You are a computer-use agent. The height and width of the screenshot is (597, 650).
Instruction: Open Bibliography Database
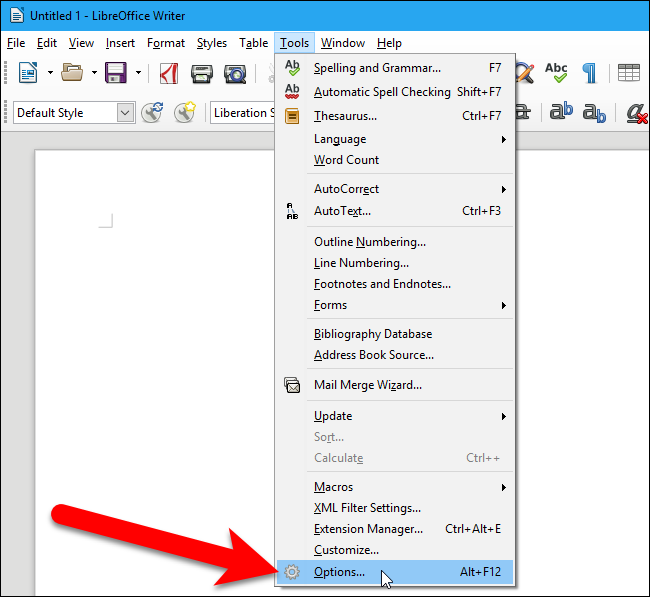pyautogui.click(x=395, y=334)
